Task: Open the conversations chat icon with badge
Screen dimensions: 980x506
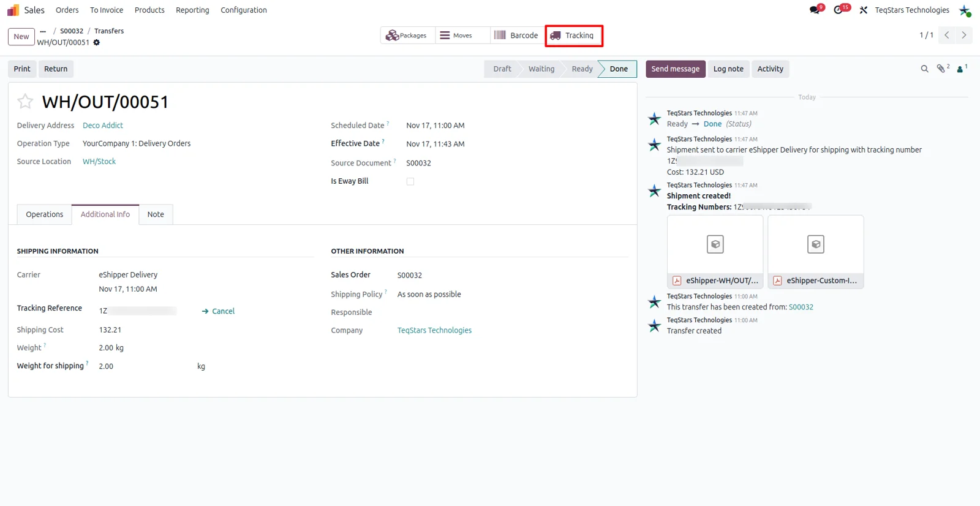Action: tap(815, 10)
